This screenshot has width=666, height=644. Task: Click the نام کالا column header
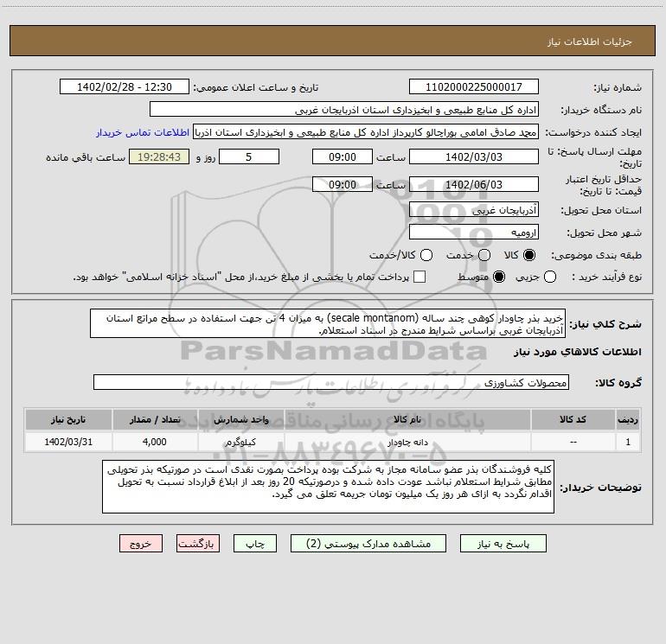tap(407, 419)
